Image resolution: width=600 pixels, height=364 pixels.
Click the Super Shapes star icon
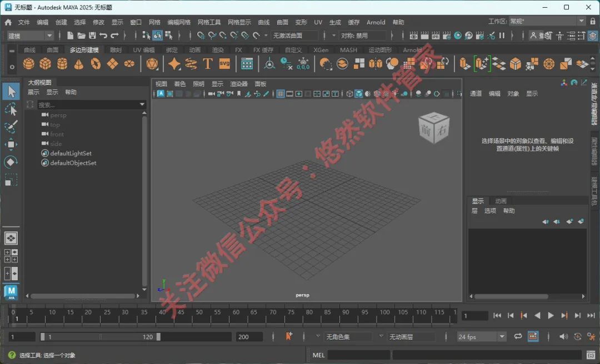pos(174,63)
